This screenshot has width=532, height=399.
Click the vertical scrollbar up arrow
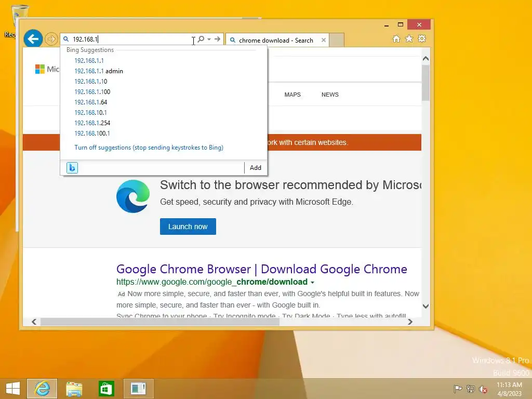tap(426, 59)
